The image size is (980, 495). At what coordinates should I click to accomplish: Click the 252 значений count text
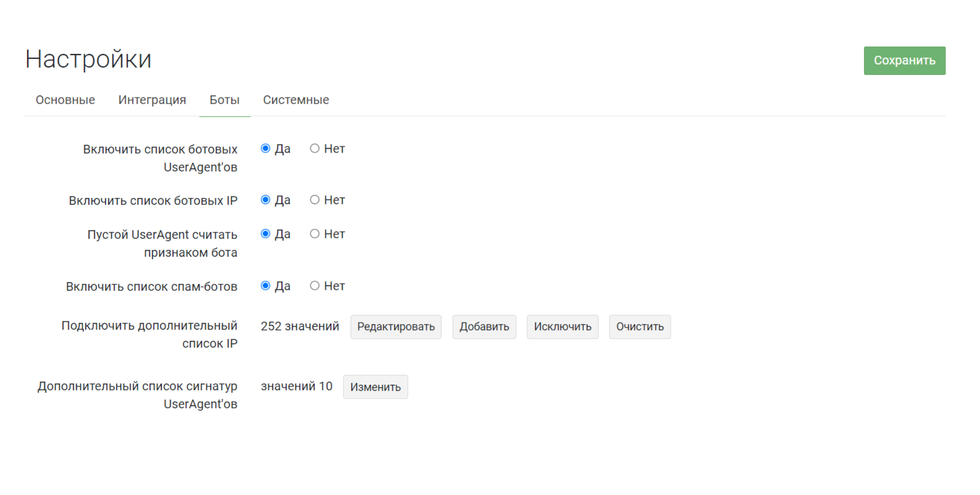(x=300, y=327)
